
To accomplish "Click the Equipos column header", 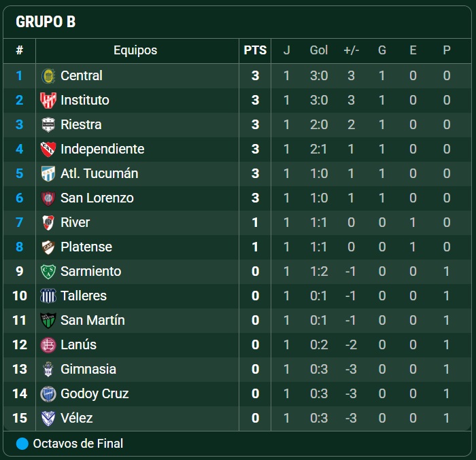I will (x=135, y=50).
